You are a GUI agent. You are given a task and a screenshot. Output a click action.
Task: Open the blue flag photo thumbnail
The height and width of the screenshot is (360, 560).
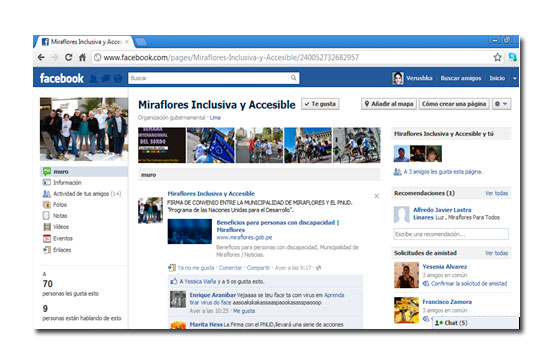coord(211,145)
